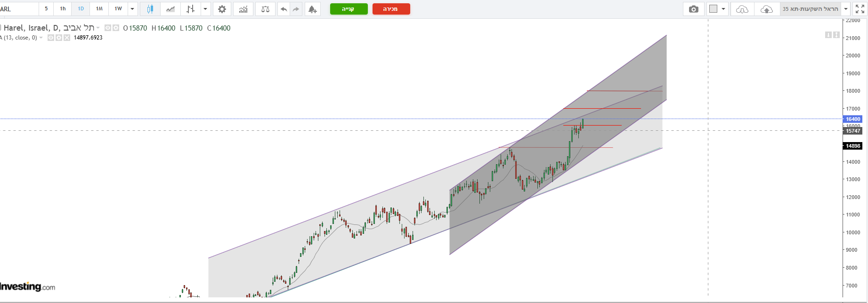Expand the time interval dropdown arrow
The image size is (868, 303).
(132, 9)
